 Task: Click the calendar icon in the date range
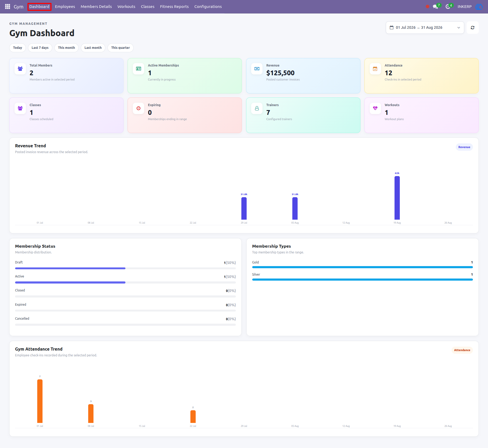click(x=392, y=27)
